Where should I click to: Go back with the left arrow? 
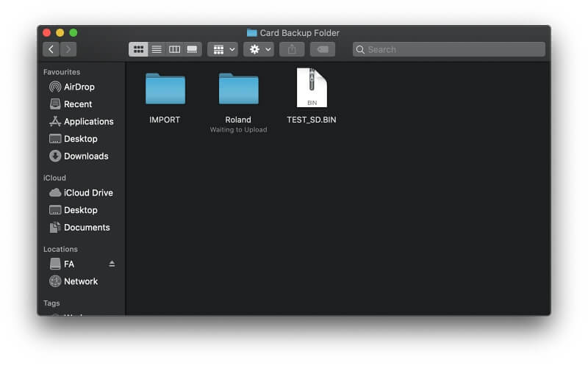(51, 49)
